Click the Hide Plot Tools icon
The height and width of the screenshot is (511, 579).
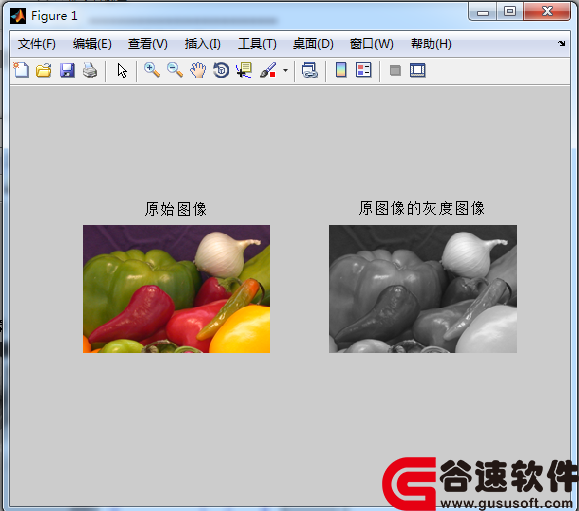tap(395, 70)
